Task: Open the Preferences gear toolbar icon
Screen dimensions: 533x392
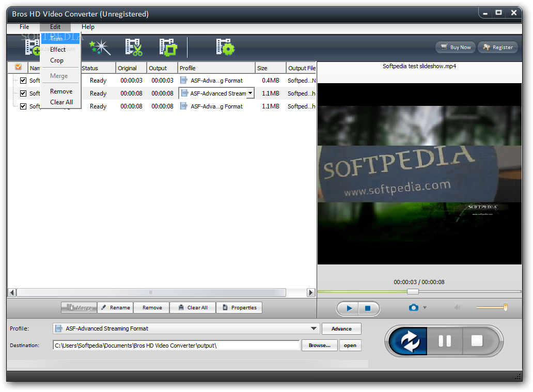Action: point(225,48)
